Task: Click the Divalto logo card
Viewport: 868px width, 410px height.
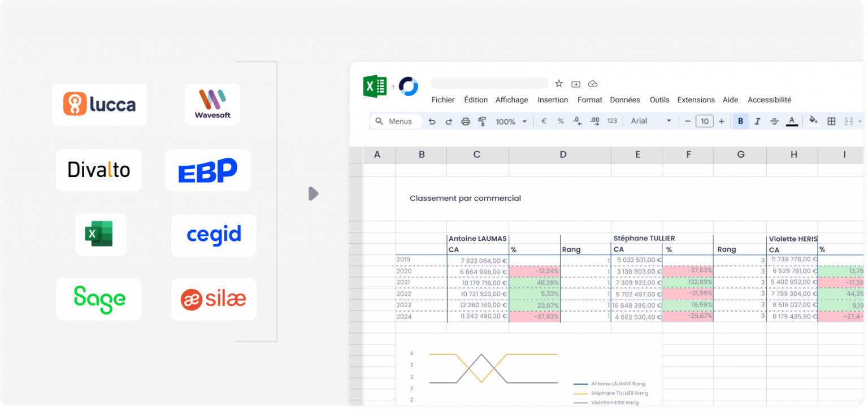Action: pyautogui.click(x=99, y=170)
